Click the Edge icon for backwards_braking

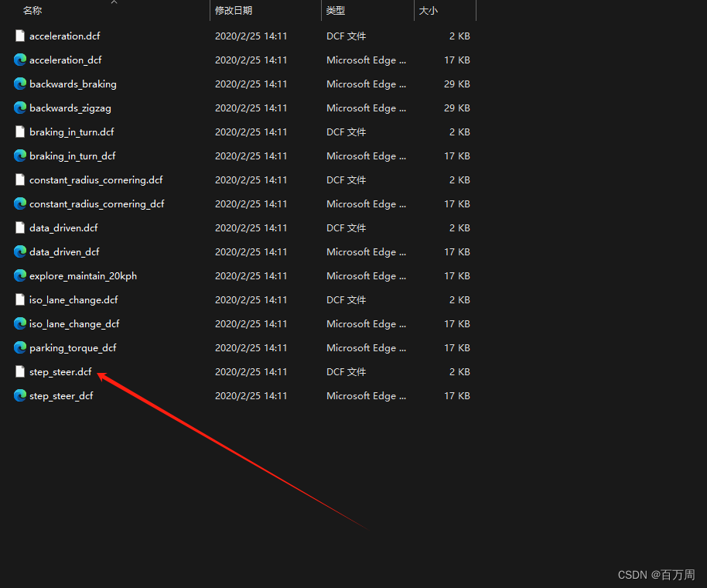[x=20, y=84]
